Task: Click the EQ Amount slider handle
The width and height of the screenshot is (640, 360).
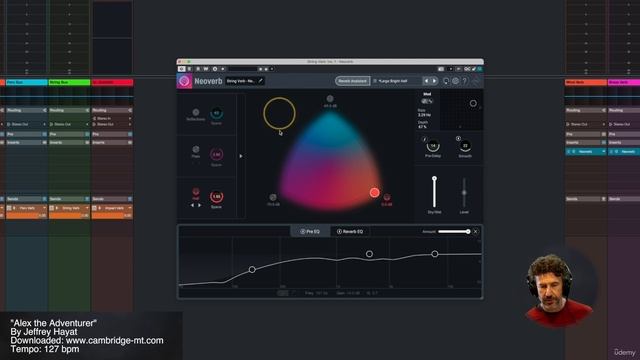Action: [468, 231]
